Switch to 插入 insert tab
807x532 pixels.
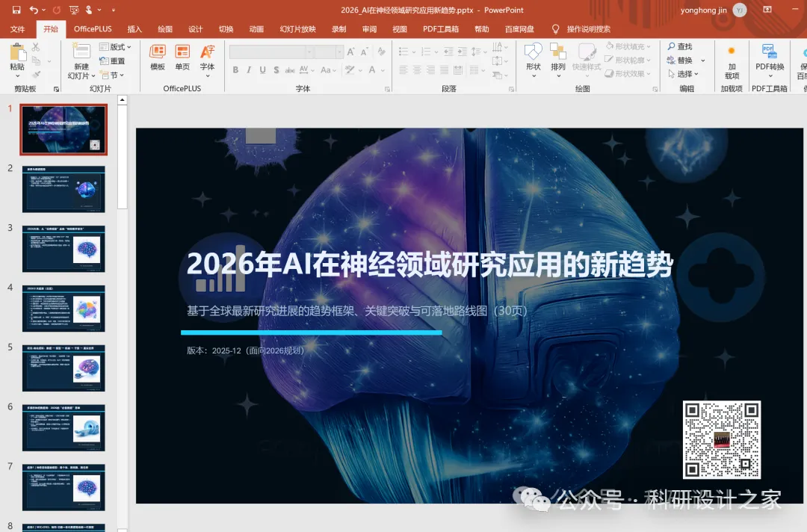(x=134, y=29)
